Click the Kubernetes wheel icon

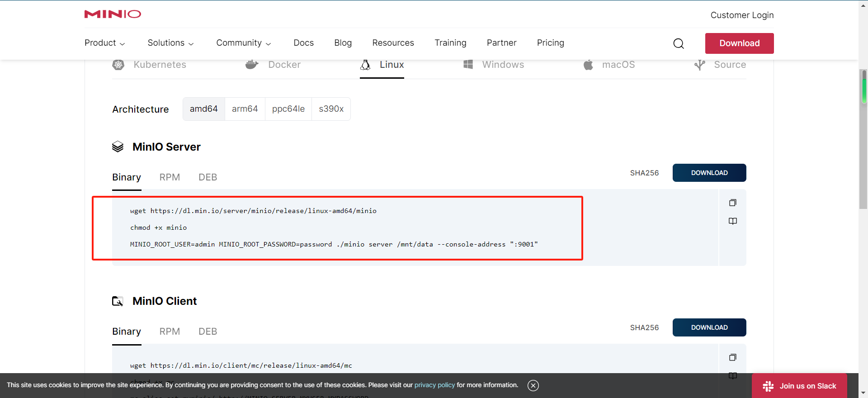pos(118,65)
